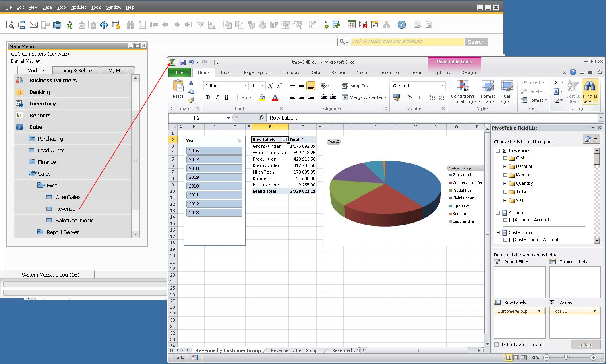
Task: Check the CostAccounts.Account field checkbox
Action: tap(511, 240)
